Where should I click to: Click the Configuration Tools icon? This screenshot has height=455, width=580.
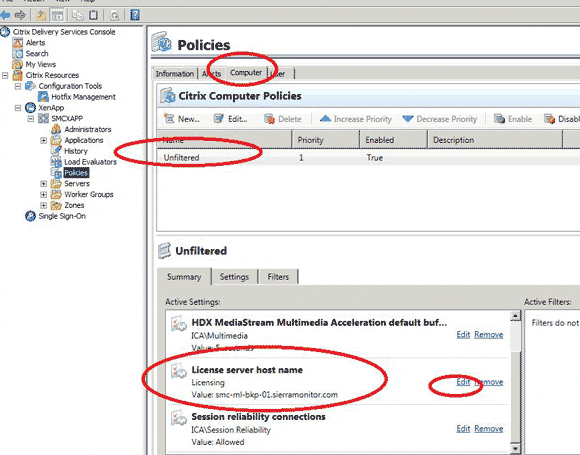point(30,86)
